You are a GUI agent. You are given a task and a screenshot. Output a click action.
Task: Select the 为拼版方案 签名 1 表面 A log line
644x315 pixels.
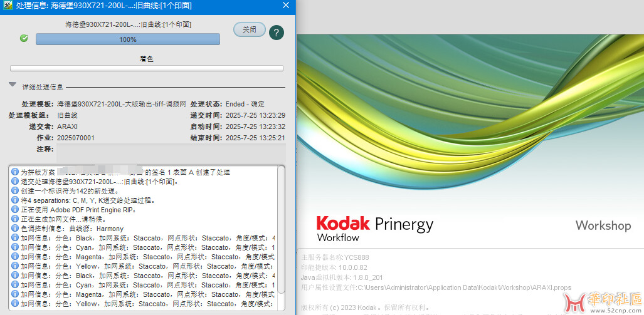click(125, 172)
